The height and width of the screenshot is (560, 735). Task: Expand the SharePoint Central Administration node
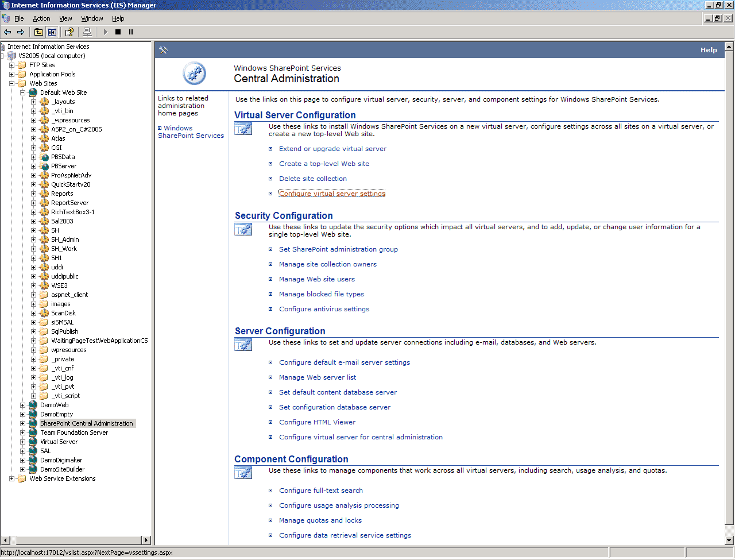pos(23,423)
